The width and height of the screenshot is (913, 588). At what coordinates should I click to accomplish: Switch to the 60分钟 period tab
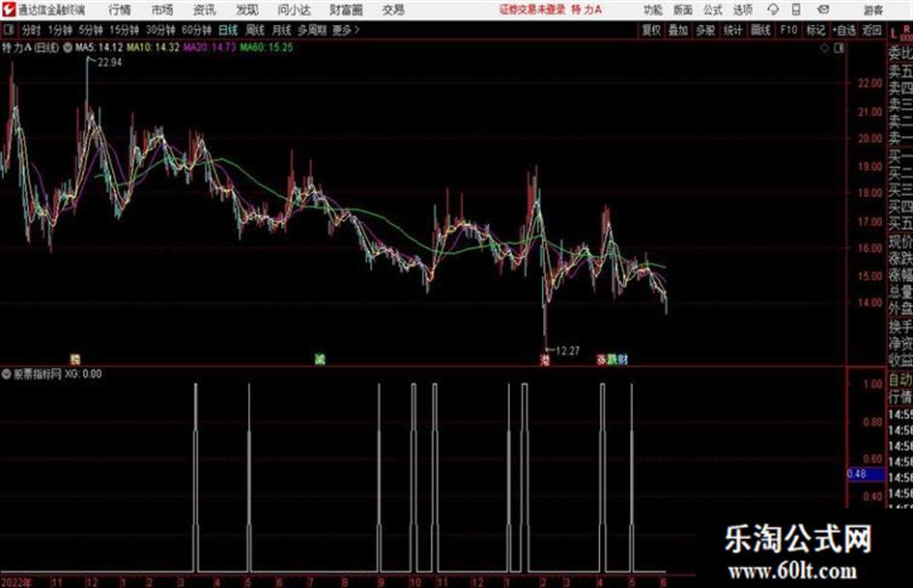[x=196, y=30]
